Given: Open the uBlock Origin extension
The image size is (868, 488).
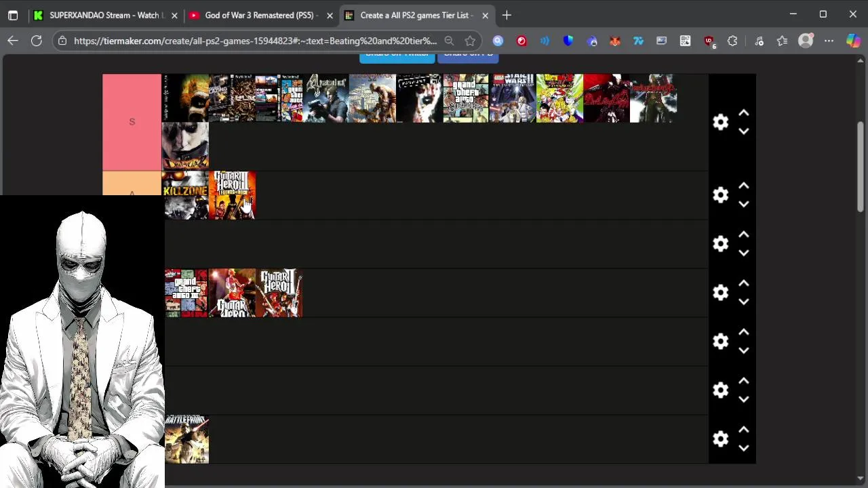Looking at the screenshot, I should tap(709, 41).
